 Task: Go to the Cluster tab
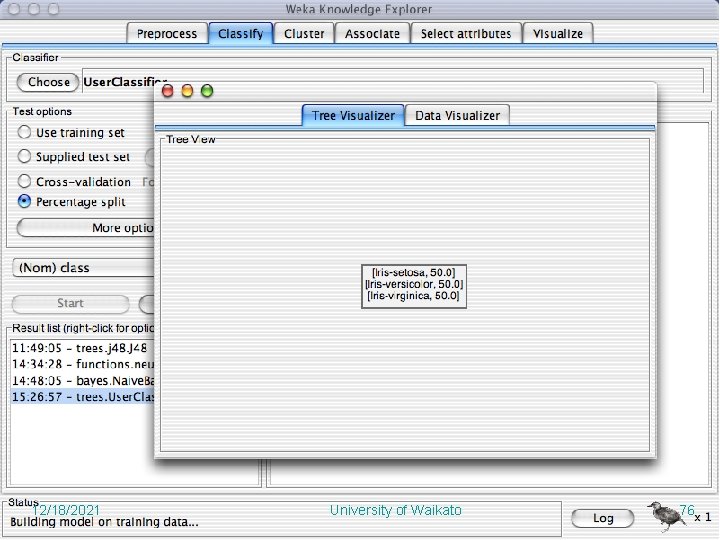[304, 34]
